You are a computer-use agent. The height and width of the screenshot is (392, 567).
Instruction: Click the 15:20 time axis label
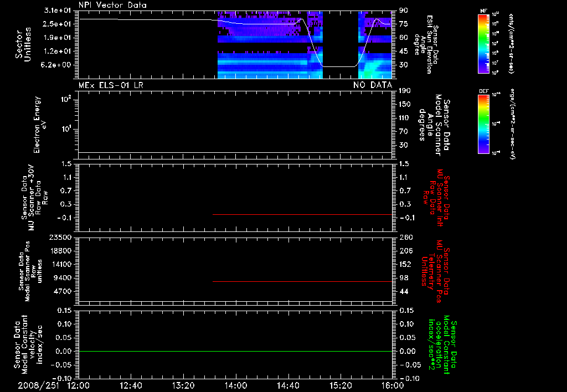tap(341, 385)
